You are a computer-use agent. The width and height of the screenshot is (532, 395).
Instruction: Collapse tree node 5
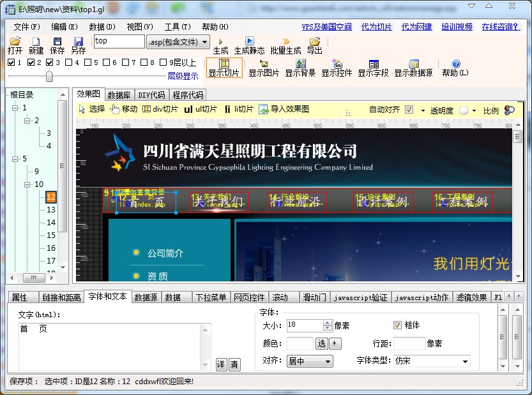[15, 159]
